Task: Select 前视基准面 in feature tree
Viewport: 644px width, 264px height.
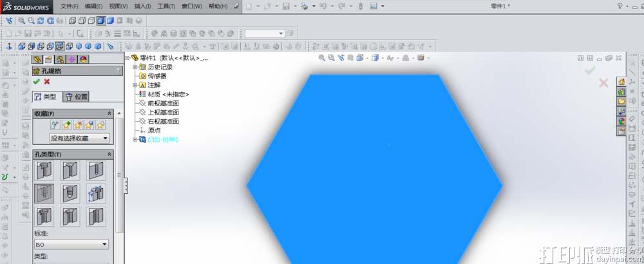Action: (163, 103)
